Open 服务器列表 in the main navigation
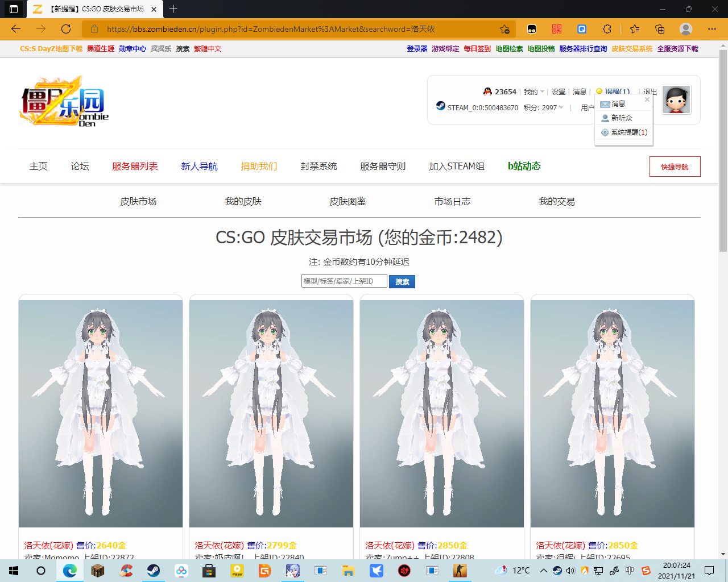Image resolution: width=728 pixels, height=582 pixels. pos(135,167)
